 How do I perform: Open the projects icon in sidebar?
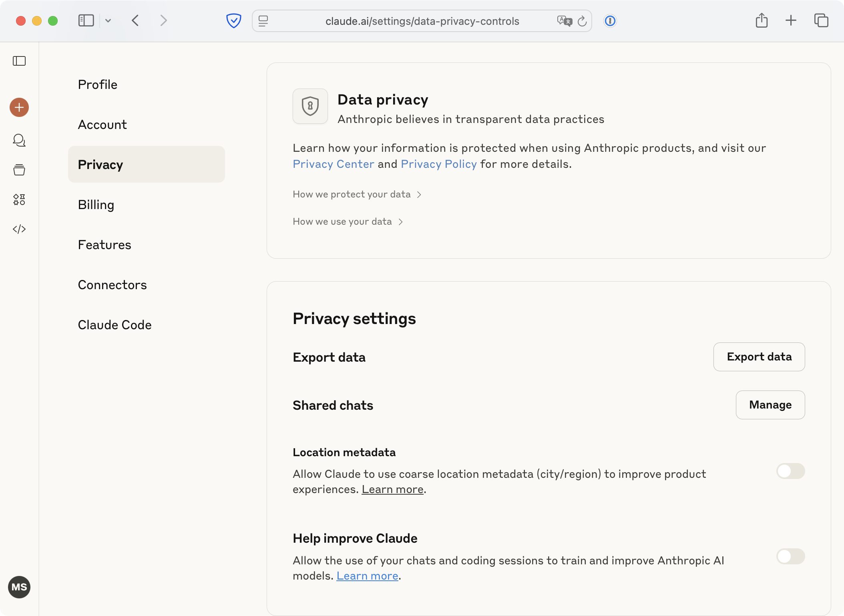pyautogui.click(x=19, y=170)
